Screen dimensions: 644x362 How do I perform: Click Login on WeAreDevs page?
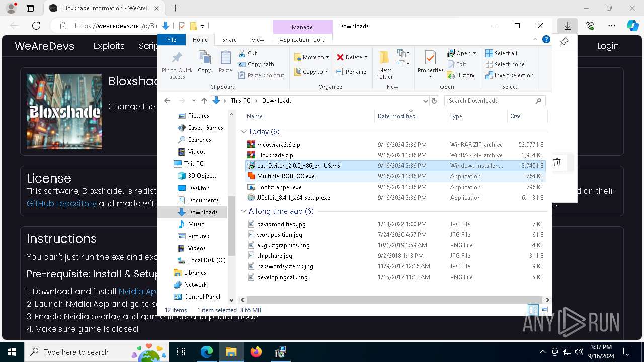point(608,46)
